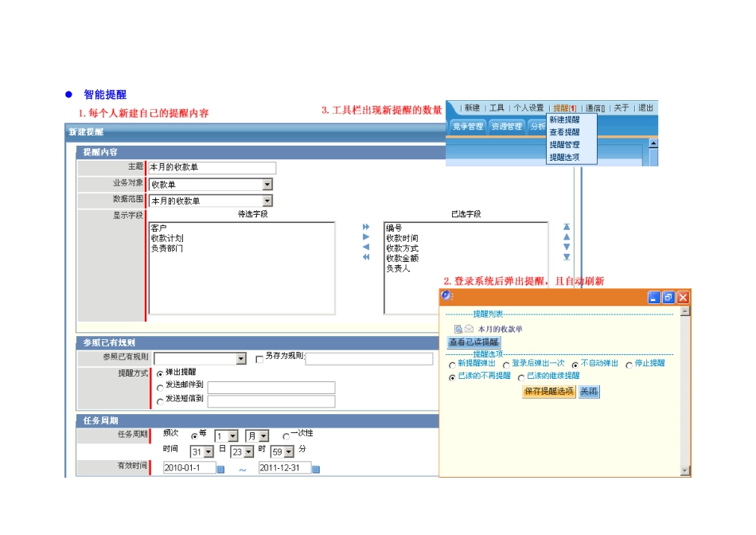Choose 查看提醒 from the dropdown menu
The width and height of the screenshot is (756, 535).
pos(564,132)
